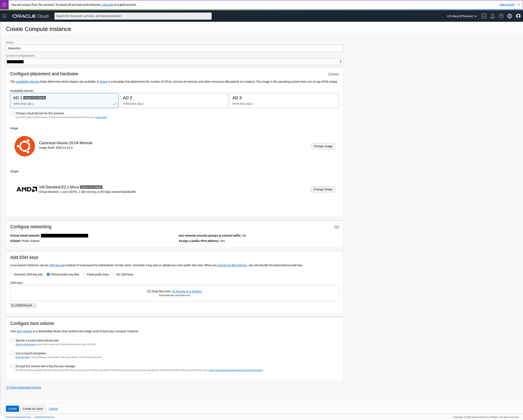Click the Oracle Cloud logo
523x420 pixels.
click(x=30, y=16)
